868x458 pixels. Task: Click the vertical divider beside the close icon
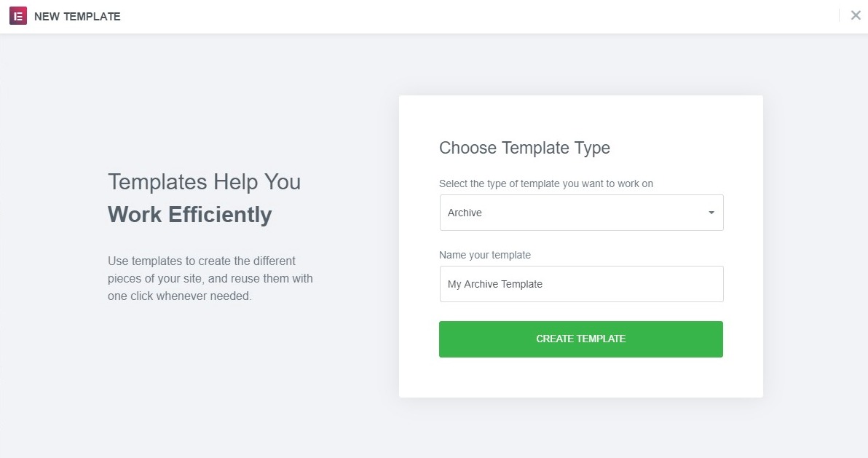839,15
